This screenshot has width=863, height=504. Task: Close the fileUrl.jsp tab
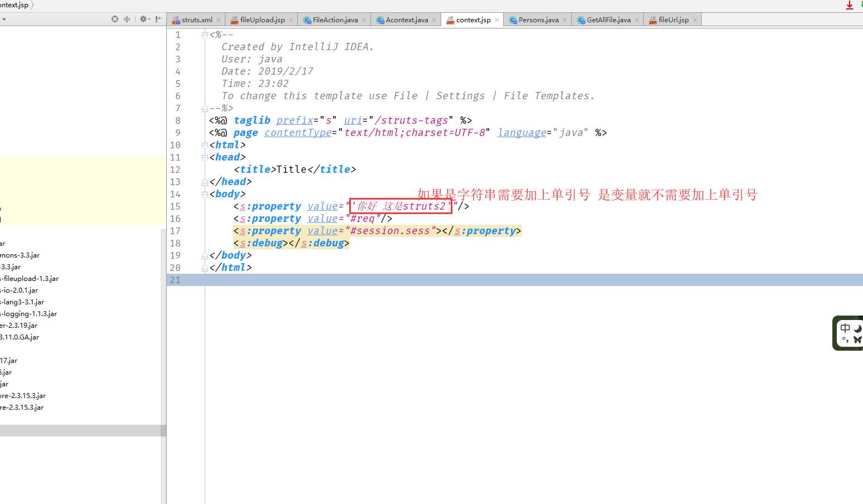tap(695, 20)
